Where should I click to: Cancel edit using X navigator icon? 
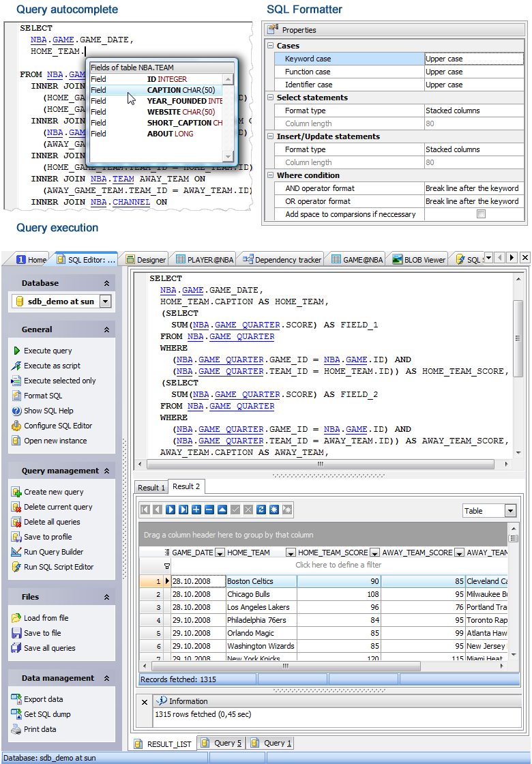(x=248, y=510)
